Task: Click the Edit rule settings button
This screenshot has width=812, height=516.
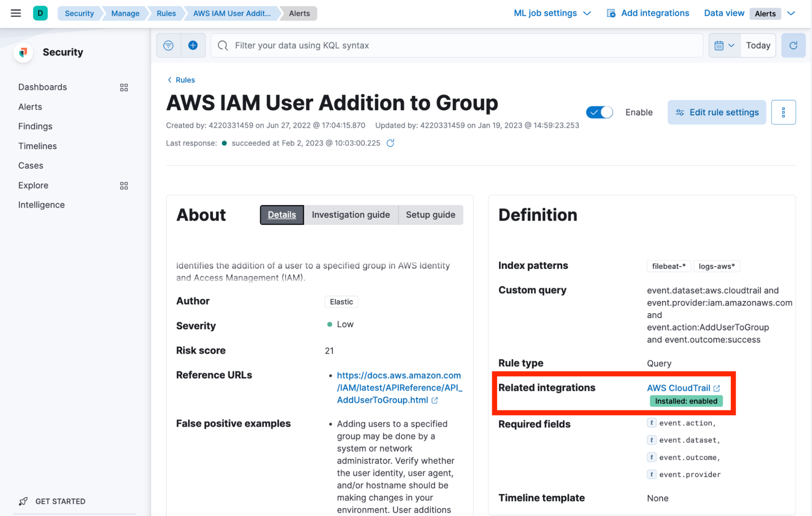Action: pos(717,112)
